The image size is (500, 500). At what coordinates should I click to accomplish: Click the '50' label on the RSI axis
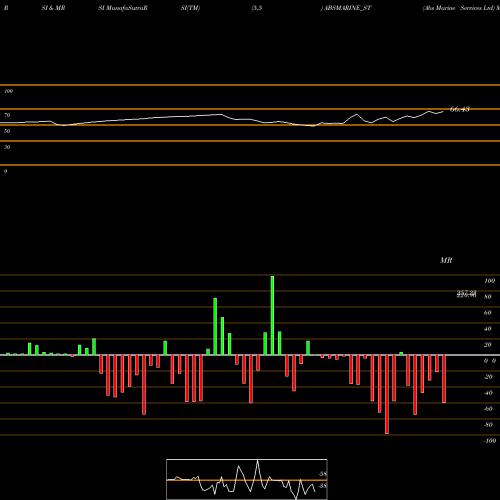pyautogui.click(x=7, y=131)
